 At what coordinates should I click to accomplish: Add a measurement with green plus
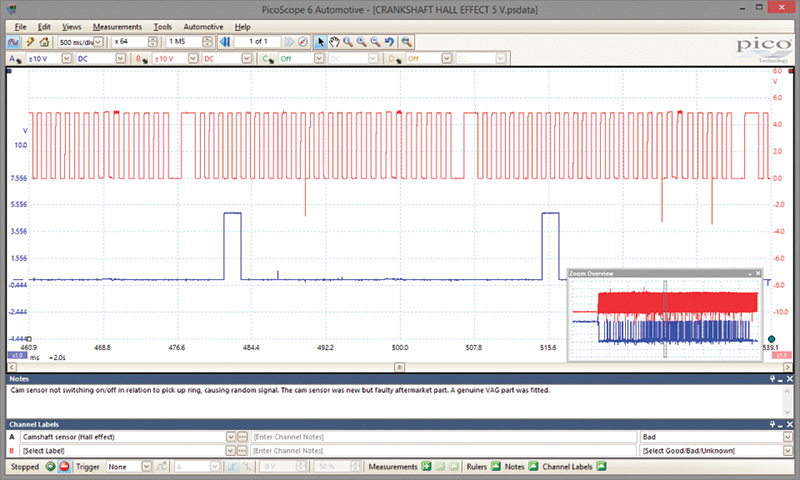click(427, 466)
